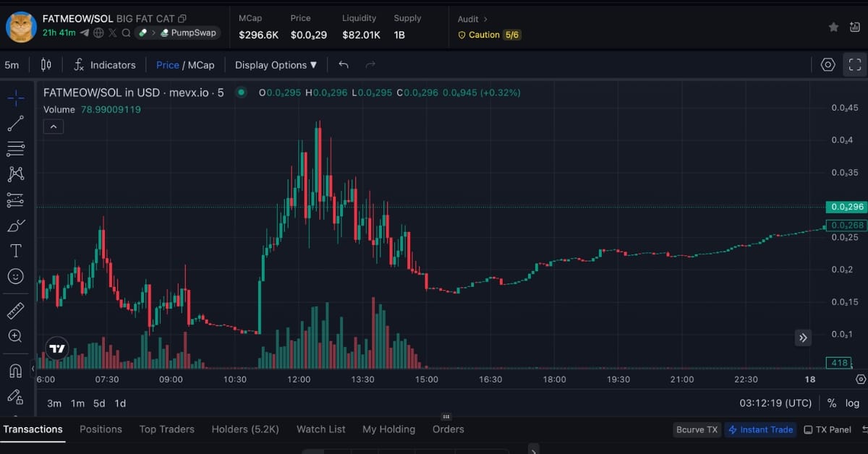Screen dimensions: 868x454
Task: Click the TradingView logo on chart
Action: [57, 348]
